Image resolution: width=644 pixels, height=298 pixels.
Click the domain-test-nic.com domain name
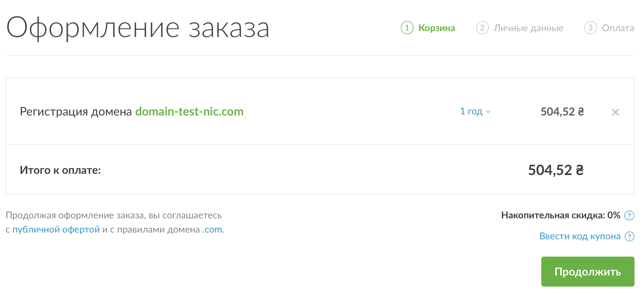coord(189,112)
